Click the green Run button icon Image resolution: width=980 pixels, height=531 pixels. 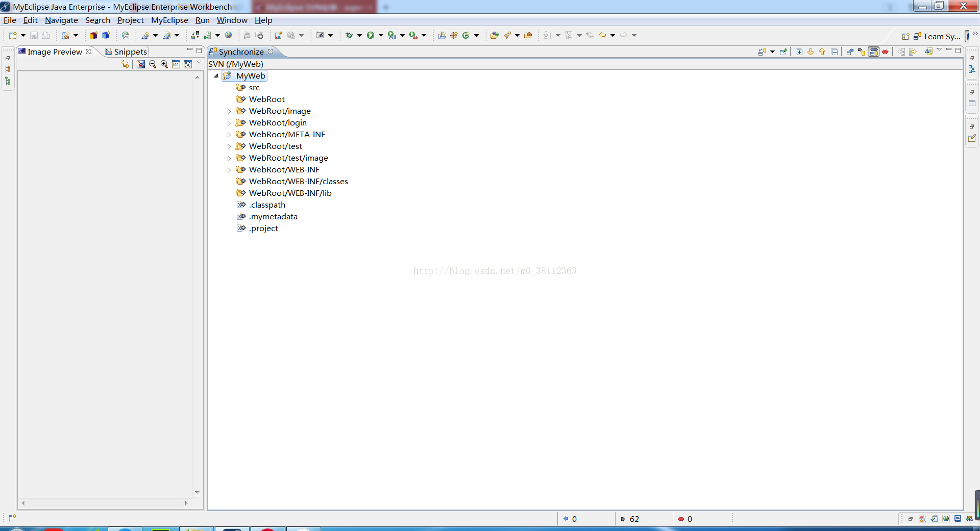pos(371,35)
